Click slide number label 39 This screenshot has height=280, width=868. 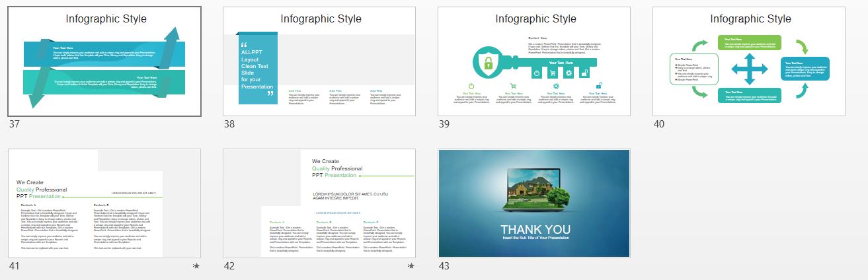pyautogui.click(x=444, y=124)
